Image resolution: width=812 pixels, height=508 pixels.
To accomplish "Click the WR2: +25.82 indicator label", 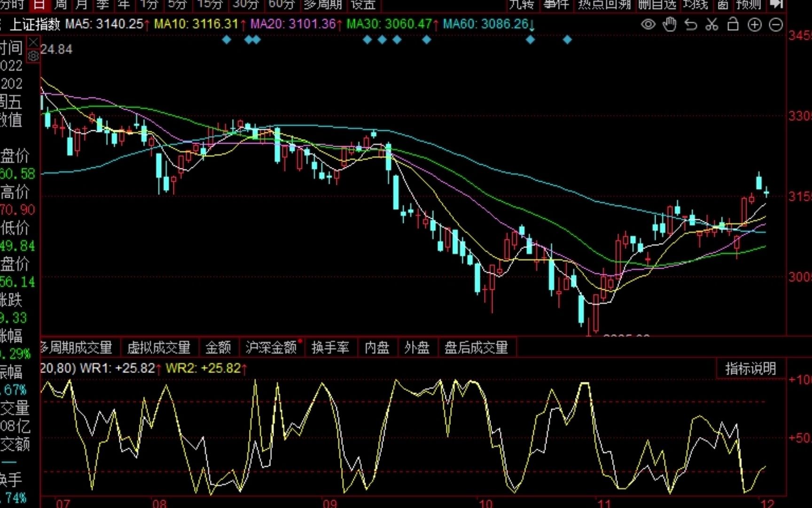I will (203, 368).
